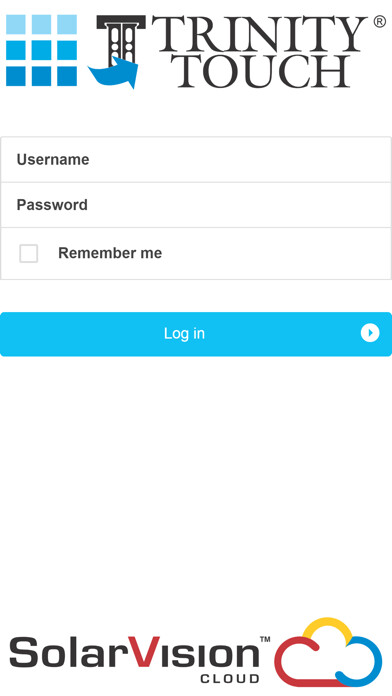The image size is (392, 696).
Task: Tap the circled arrow icon on Log in
Action: pos(370,333)
